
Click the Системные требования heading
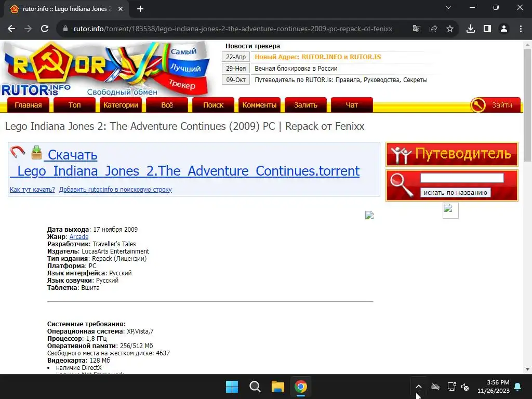click(x=86, y=324)
